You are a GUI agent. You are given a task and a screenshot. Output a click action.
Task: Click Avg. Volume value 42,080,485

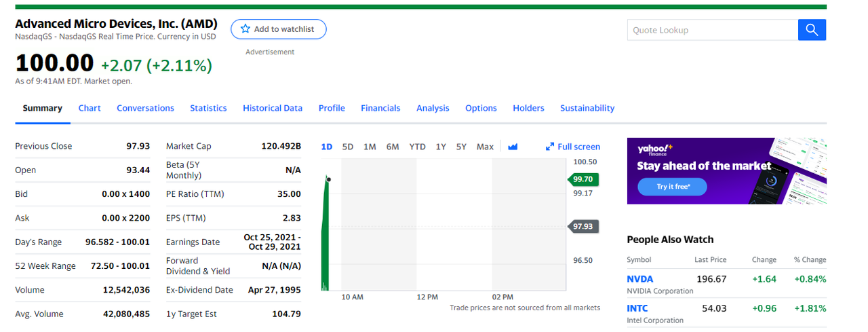click(x=126, y=314)
